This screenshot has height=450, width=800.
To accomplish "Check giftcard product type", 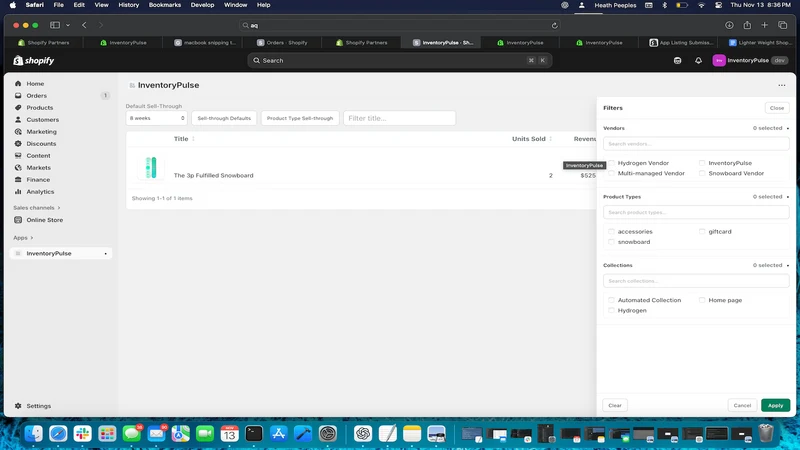I will coord(702,232).
